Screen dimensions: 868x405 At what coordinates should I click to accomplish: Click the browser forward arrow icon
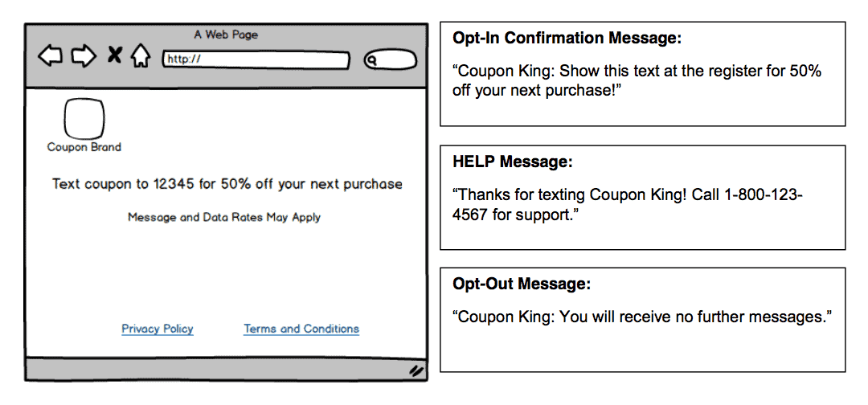click(84, 56)
